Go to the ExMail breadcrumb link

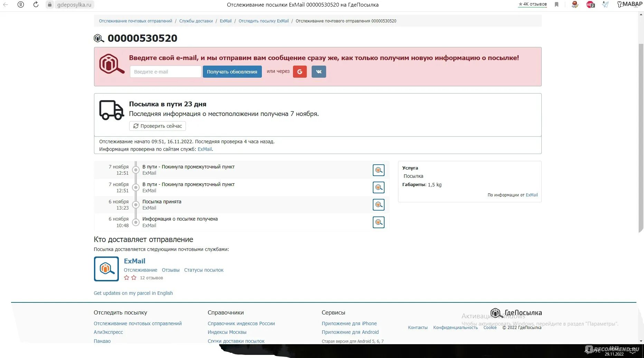[226, 21]
